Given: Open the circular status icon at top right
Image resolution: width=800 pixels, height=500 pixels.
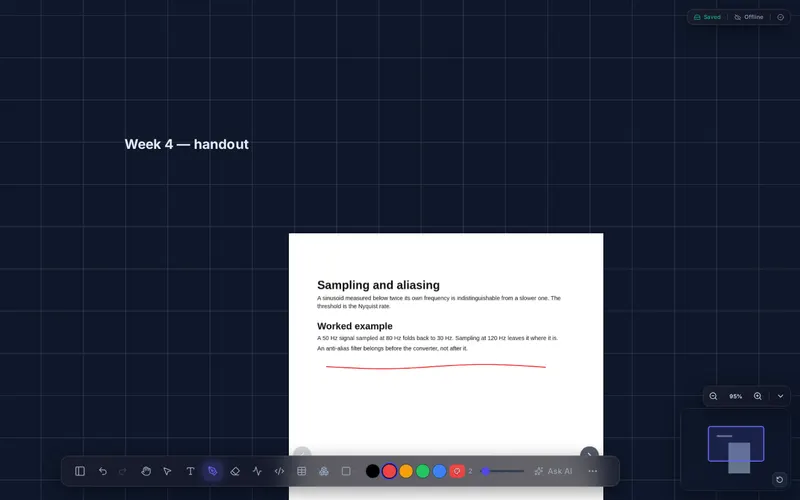Looking at the screenshot, I should [x=780, y=17].
